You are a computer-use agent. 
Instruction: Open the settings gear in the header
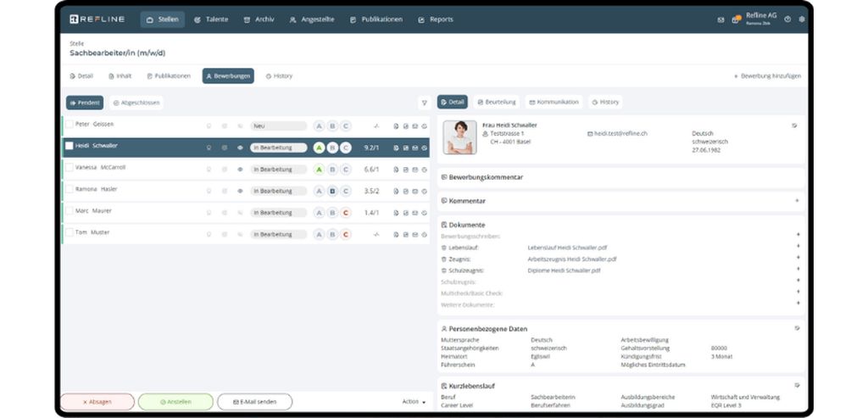click(x=802, y=19)
